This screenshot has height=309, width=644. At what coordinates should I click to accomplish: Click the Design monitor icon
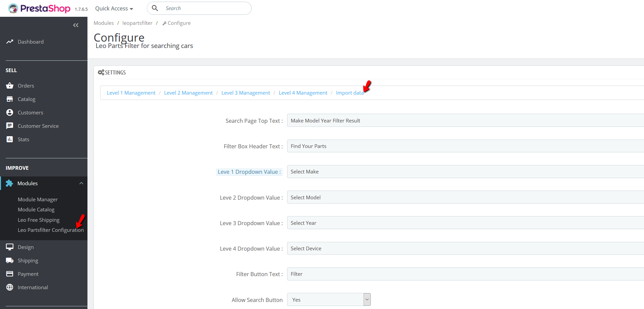10,247
